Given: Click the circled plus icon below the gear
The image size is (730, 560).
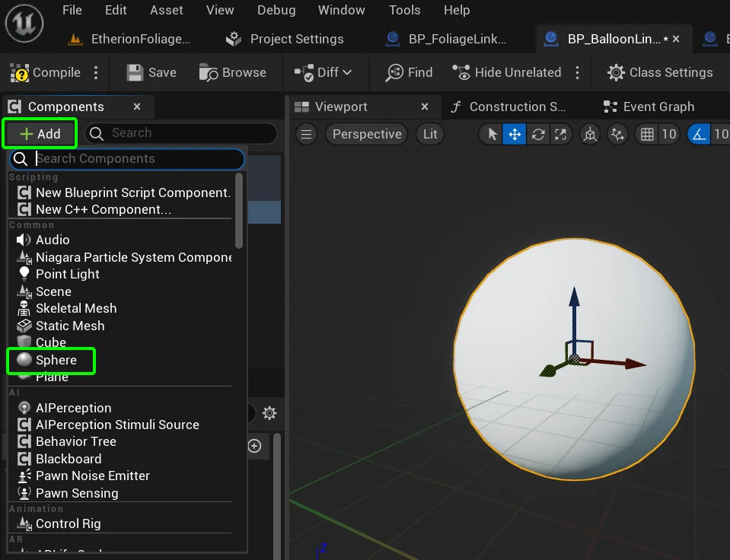Looking at the screenshot, I should pyautogui.click(x=255, y=446).
